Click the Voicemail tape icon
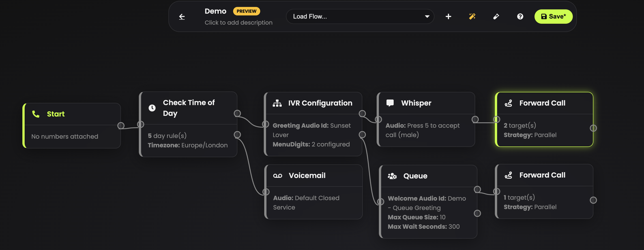 click(x=277, y=176)
